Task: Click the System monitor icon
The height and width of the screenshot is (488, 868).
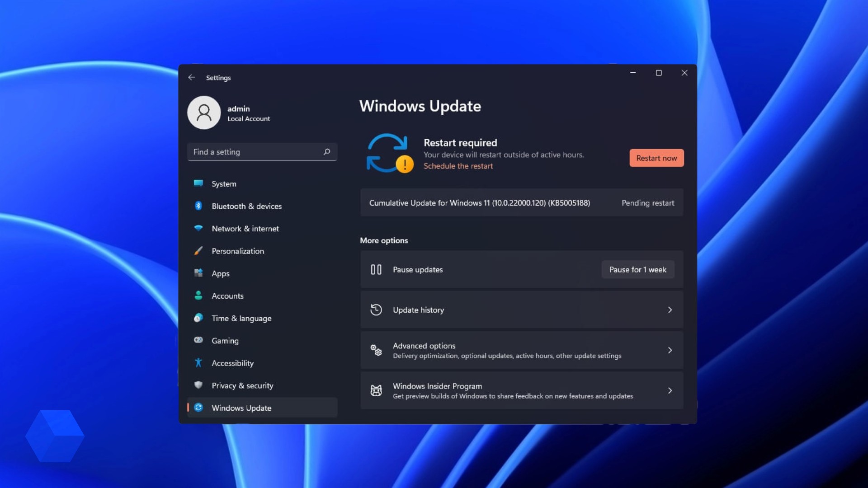Action: click(x=198, y=183)
